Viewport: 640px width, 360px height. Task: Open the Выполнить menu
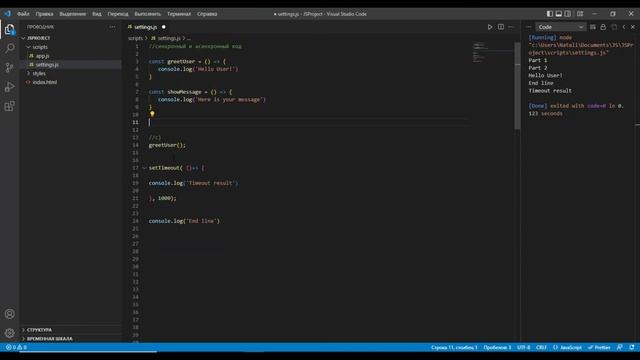coord(147,13)
